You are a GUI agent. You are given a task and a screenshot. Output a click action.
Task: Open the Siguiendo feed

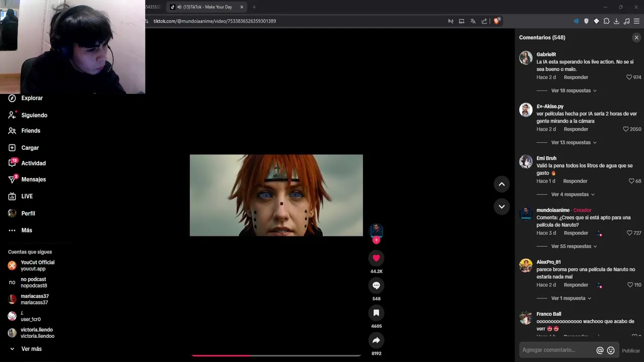click(x=34, y=115)
